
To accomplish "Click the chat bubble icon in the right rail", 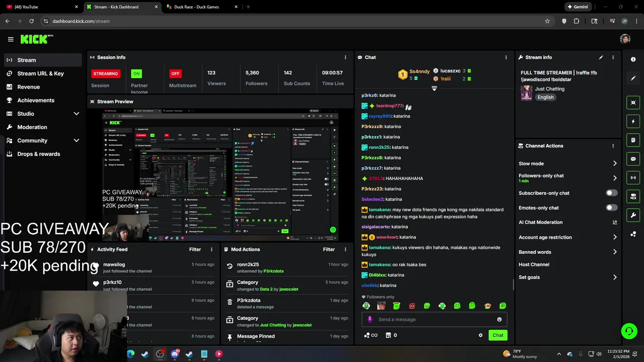I will coord(633,159).
